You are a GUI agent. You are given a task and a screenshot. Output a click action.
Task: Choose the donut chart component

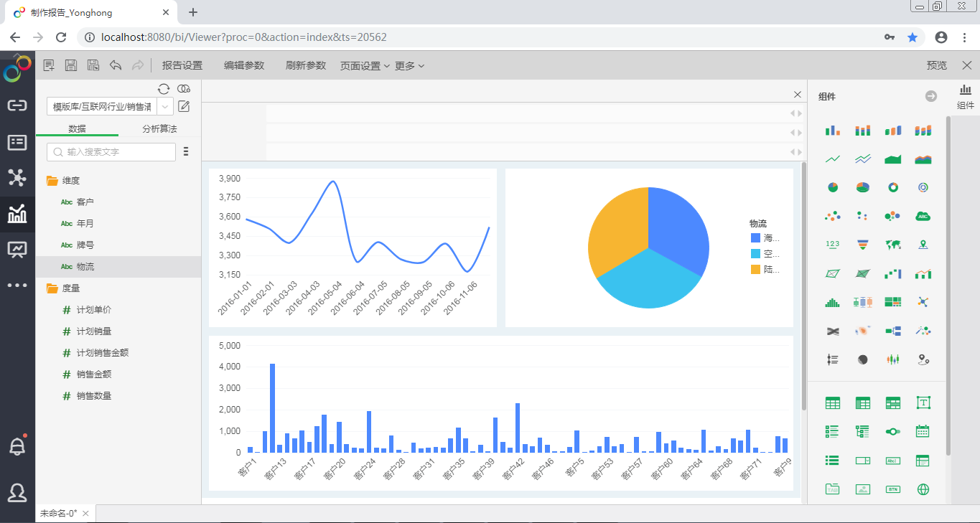point(893,187)
